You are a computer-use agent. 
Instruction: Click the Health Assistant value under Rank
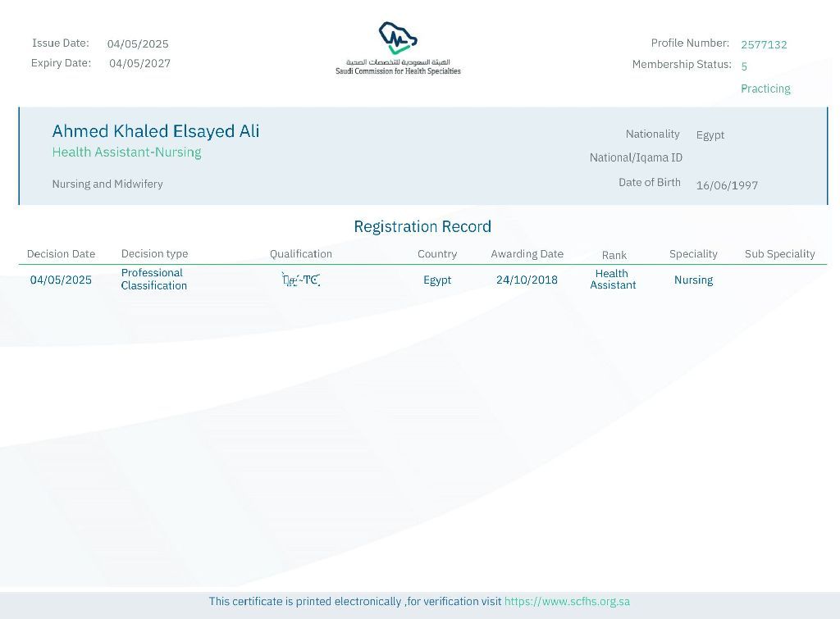(613, 280)
